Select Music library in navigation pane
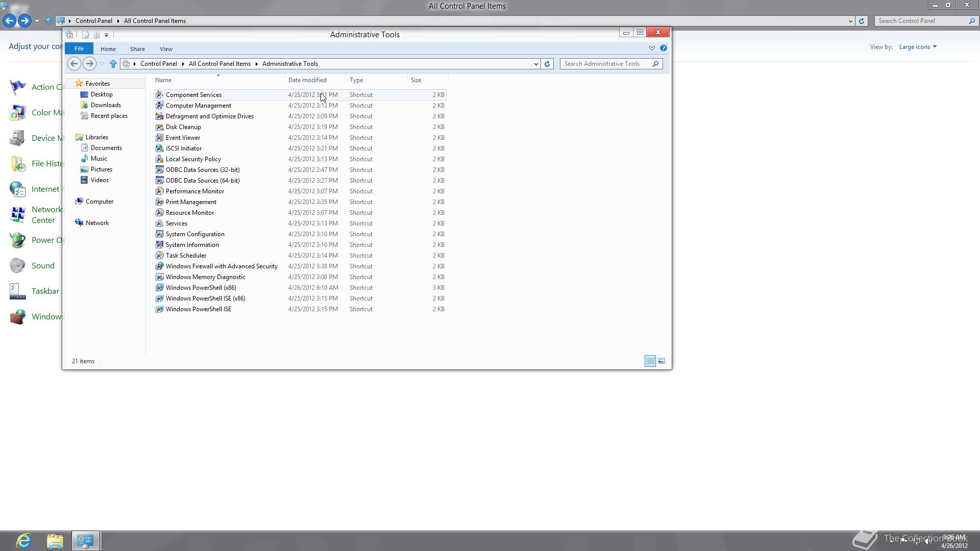Screen dimensions: 980x551 click(x=99, y=159)
